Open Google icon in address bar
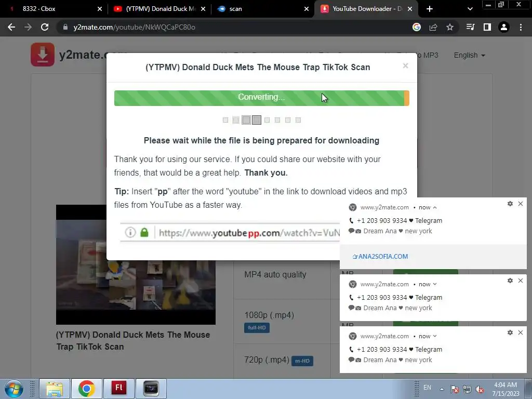 [417, 27]
